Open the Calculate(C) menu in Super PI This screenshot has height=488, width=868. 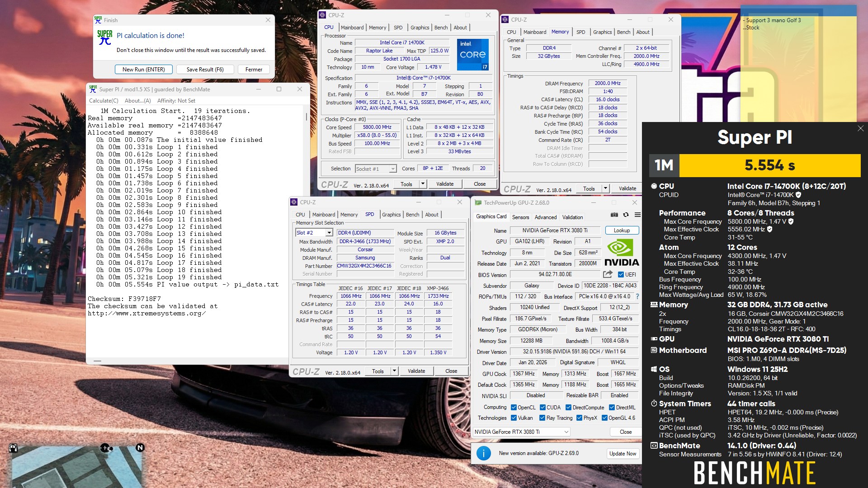coord(104,101)
